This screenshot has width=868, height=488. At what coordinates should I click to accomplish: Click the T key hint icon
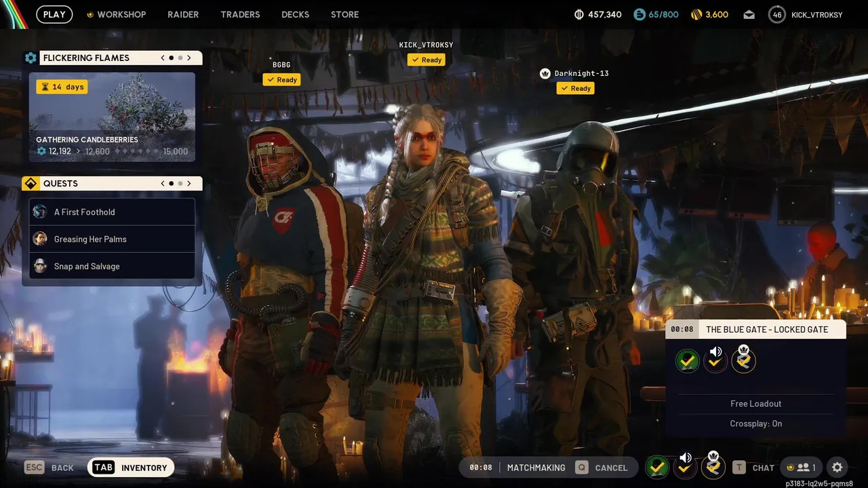(x=739, y=468)
